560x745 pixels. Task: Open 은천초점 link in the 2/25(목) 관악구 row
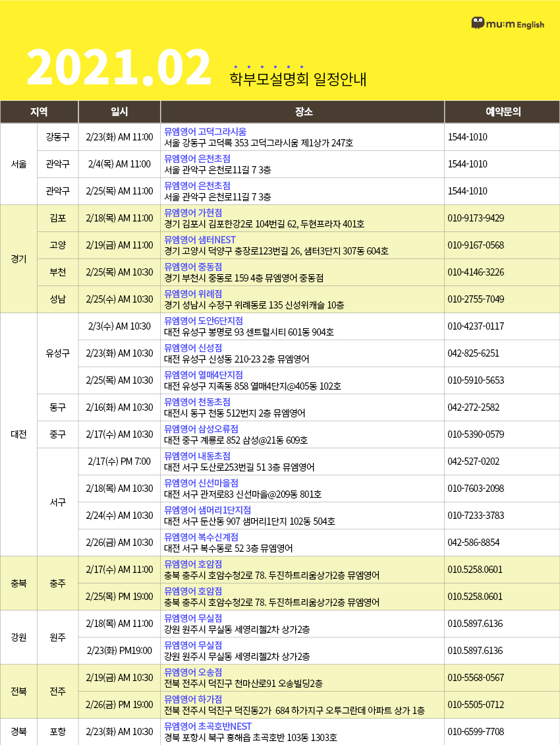(x=197, y=186)
